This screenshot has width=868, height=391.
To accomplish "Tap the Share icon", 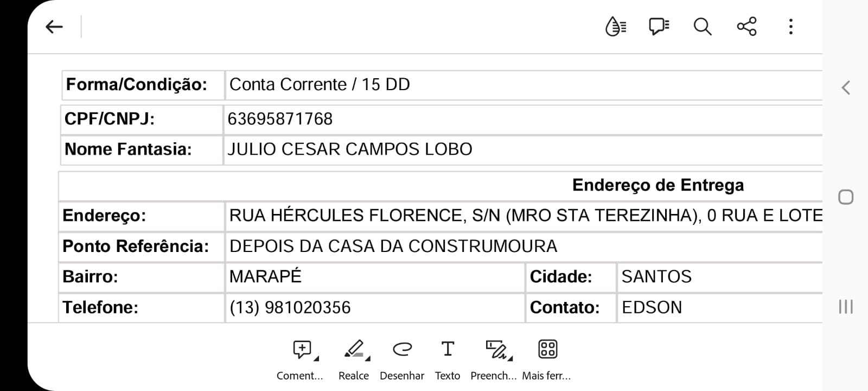I will [x=746, y=26].
